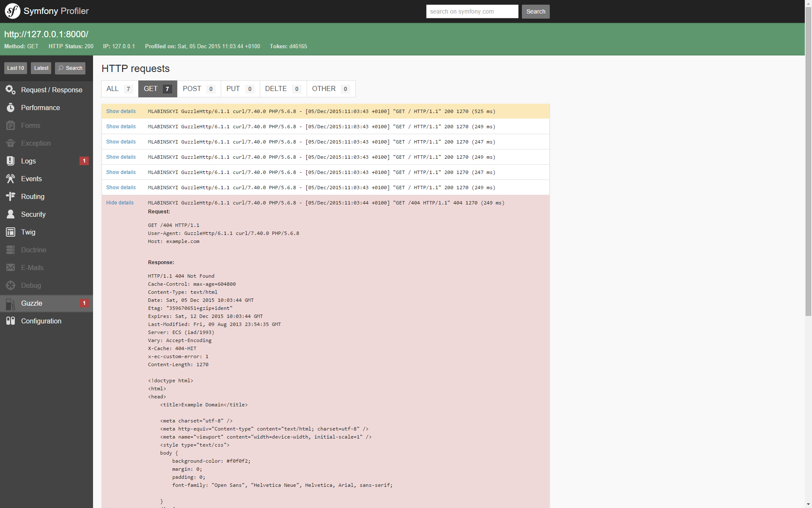Click the symfony.com Search button
The height and width of the screenshot is (508, 812).
pyautogui.click(x=535, y=11)
